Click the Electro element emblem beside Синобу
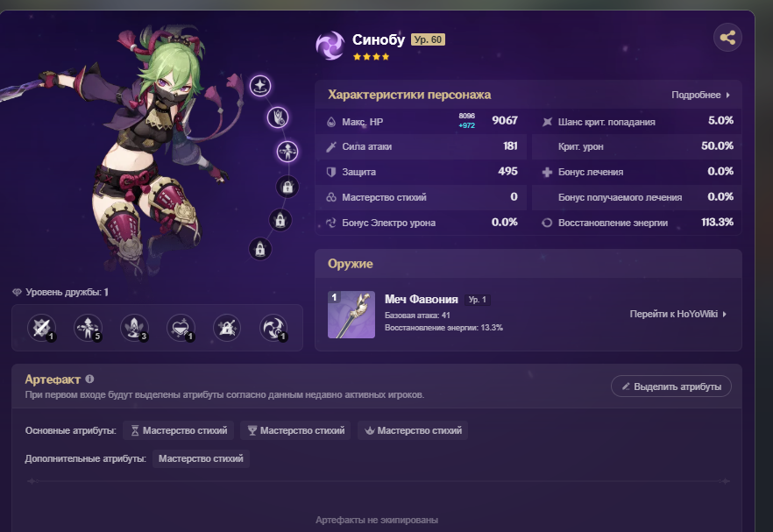The image size is (773, 532). coord(330,46)
